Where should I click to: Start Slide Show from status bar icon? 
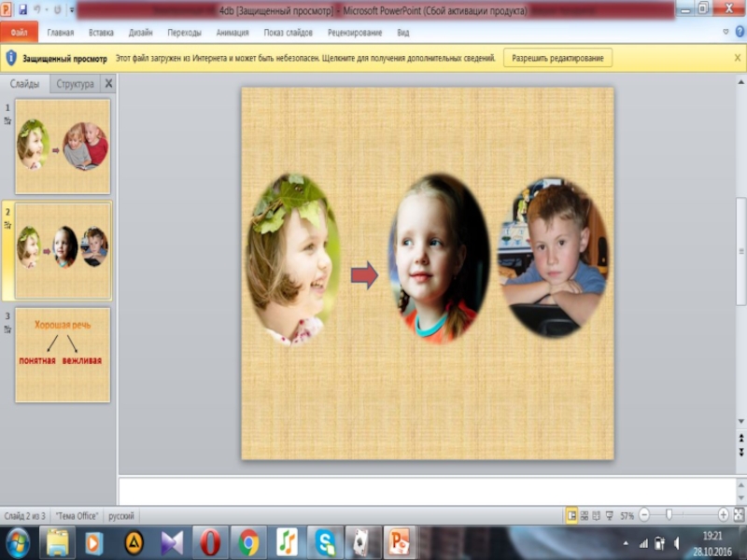pyautogui.click(x=609, y=515)
